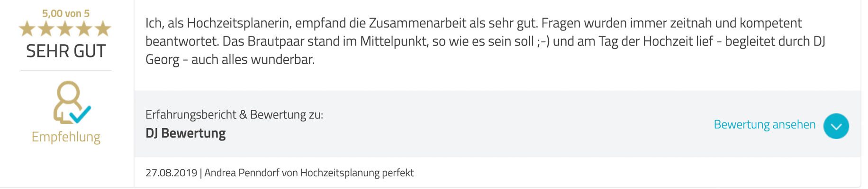Click the fourth gold rating star
Viewport: 868px width, 189px height.
pyautogui.click(x=84, y=29)
